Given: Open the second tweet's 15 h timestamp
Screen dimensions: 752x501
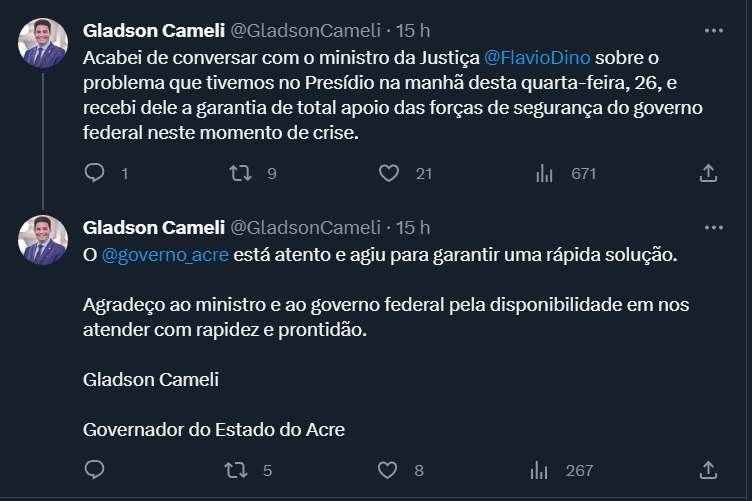Looking at the screenshot, I should [413, 227].
